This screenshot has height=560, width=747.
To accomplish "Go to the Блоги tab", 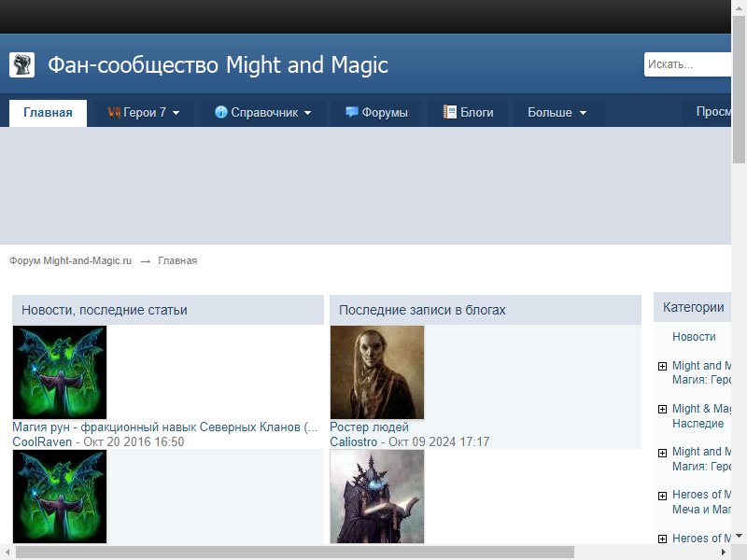I will click(468, 112).
